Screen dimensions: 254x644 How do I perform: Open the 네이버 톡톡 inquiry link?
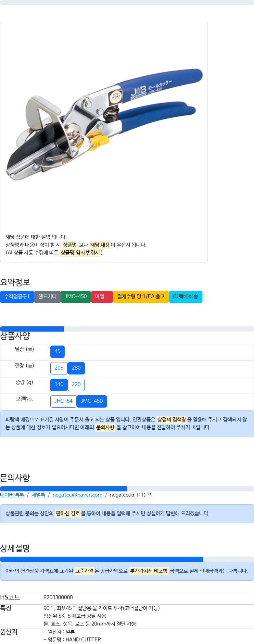[x=12, y=495]
